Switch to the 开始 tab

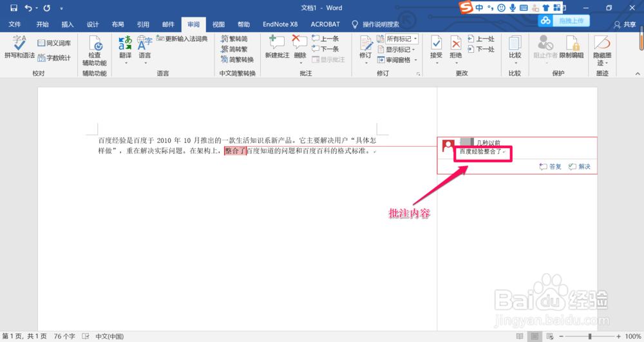[43, 24]
